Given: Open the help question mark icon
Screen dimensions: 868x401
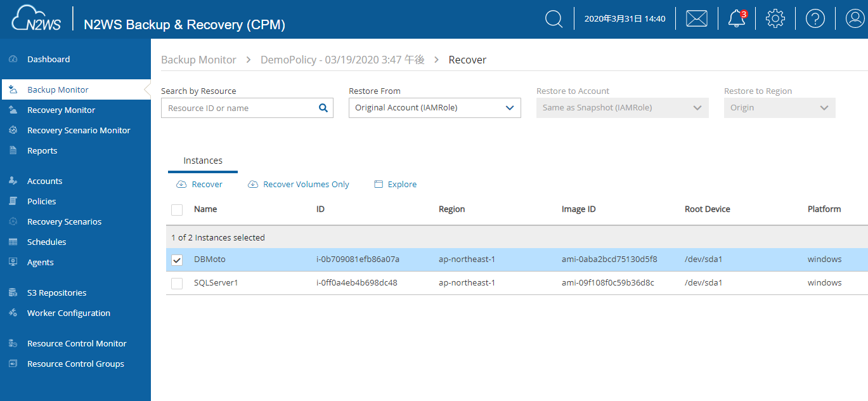Looking at the screenshot, I should [815, 19].
